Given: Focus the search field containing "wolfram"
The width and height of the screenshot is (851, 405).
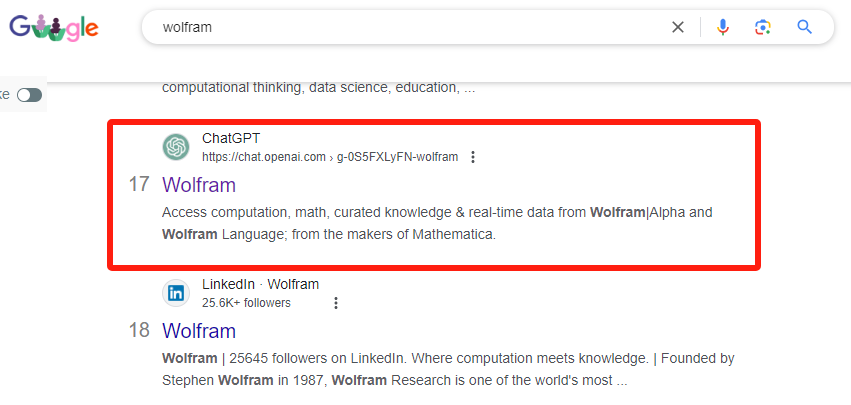Looking at the screenshot, I should pyautogui.click(x=400, y=27).
